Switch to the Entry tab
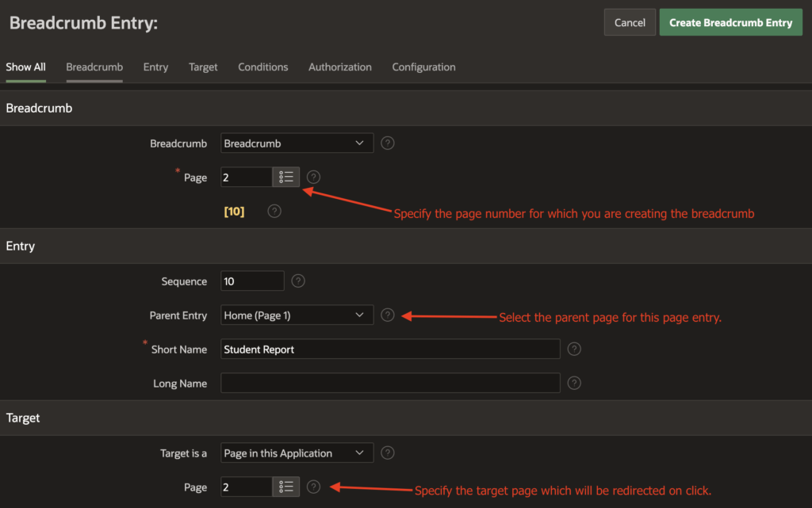This screenshot has height=508, width=812. click(156, 67)
